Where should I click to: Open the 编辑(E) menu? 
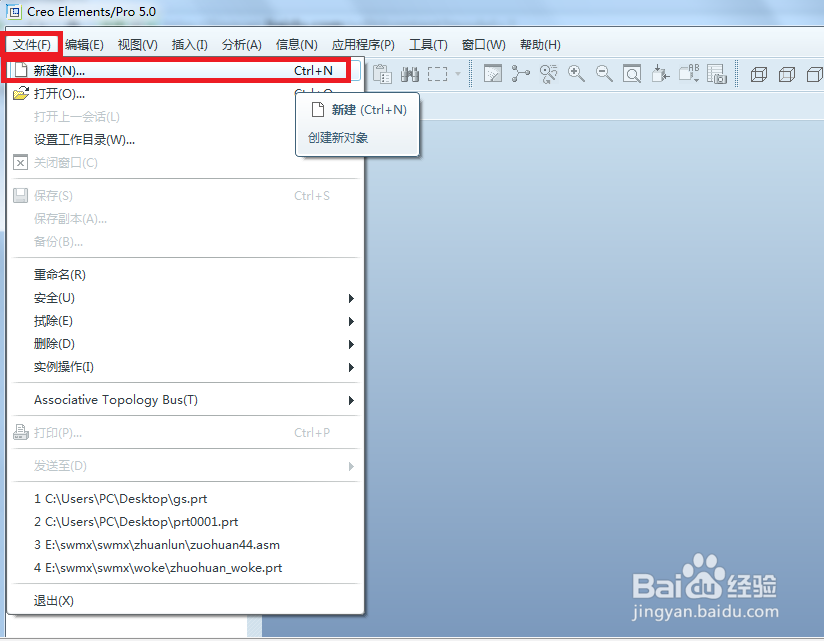click(84, 45)
